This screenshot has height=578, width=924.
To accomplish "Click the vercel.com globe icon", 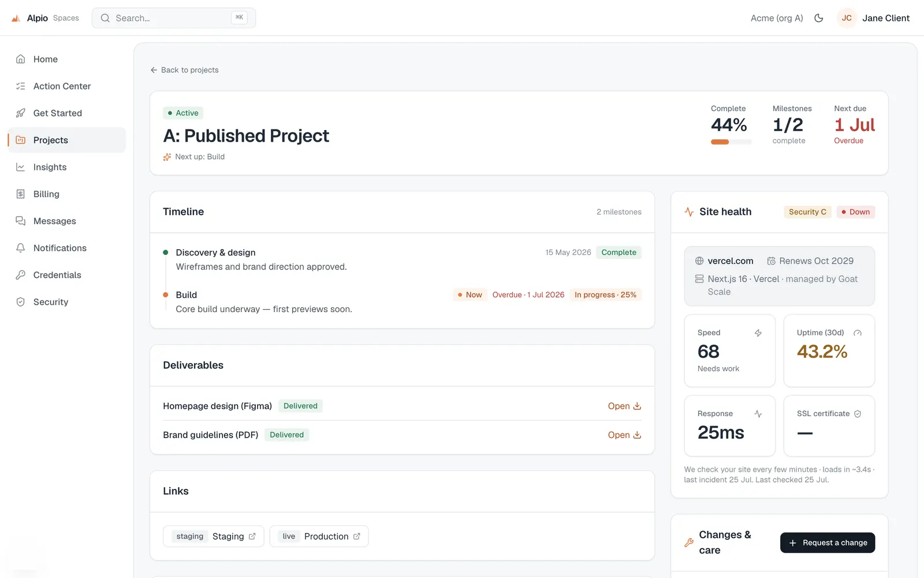I will [x=699, y=261].
